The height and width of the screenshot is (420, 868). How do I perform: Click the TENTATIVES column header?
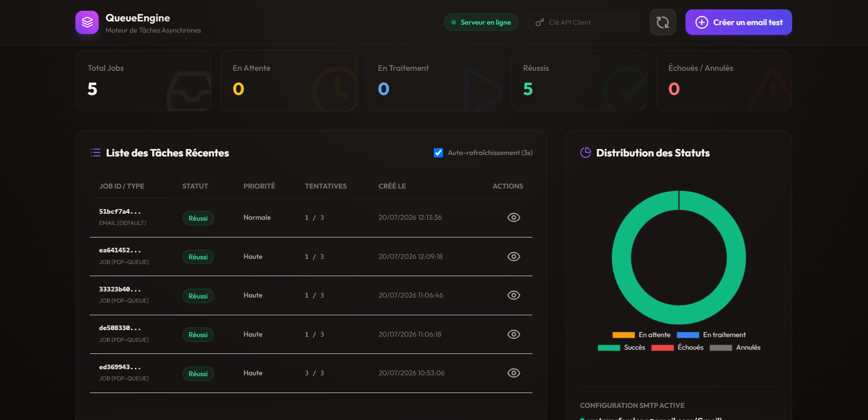click(x=326, y=186)
